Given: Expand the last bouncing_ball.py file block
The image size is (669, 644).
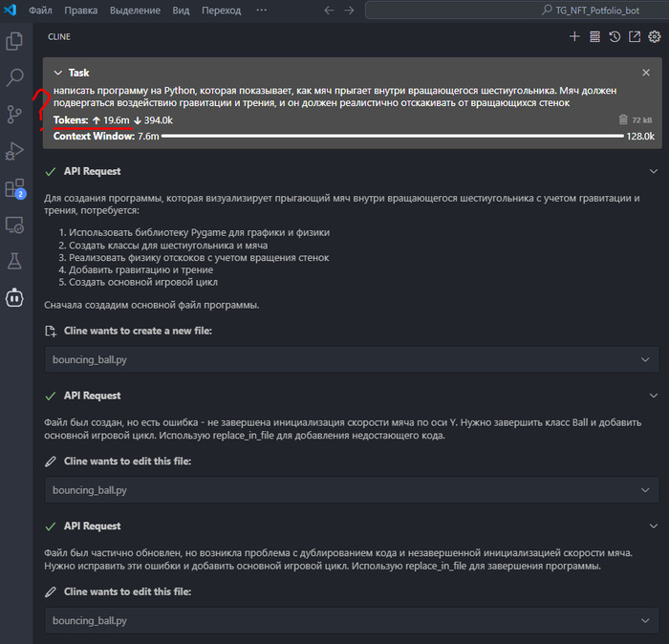Looking at the screenshot, I should (645, 621).
